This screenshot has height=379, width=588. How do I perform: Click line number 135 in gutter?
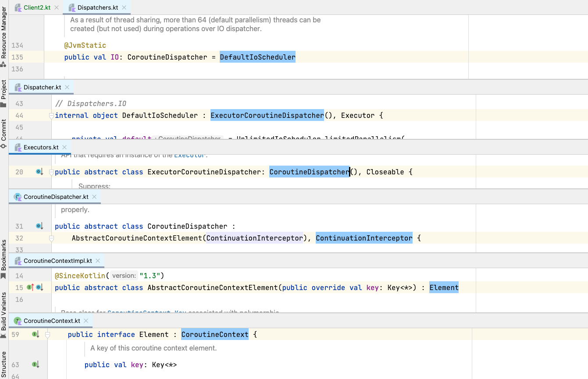click(x=18, y=57)
